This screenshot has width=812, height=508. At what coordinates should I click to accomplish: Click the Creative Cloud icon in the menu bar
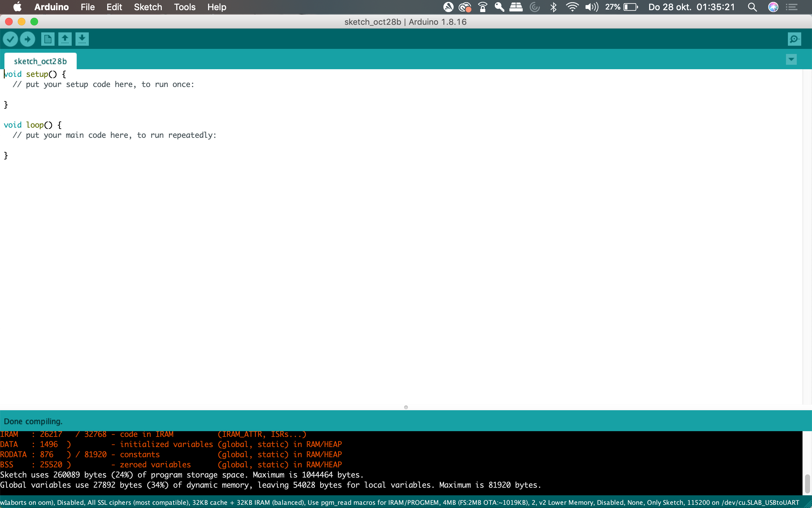pos(465,7)
